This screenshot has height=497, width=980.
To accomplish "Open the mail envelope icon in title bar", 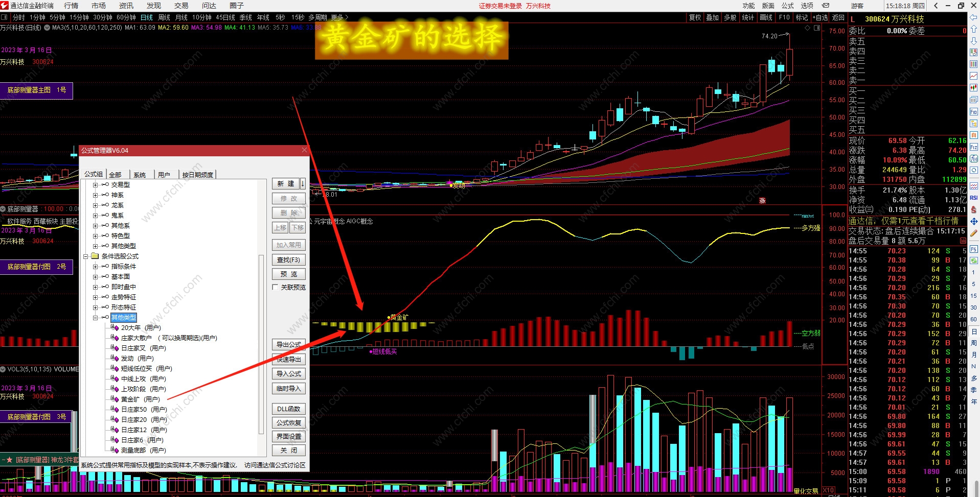I will (x=826, y=6).
